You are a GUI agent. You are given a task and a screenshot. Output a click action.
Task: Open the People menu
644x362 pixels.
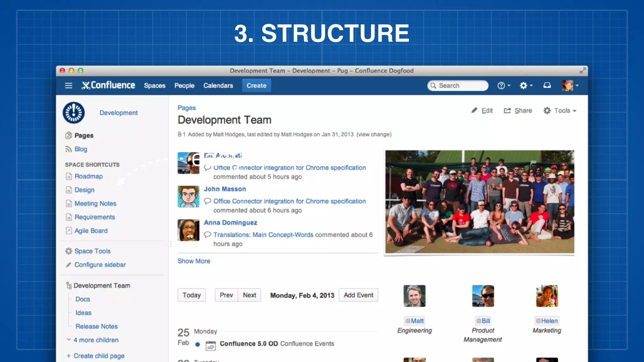[x=184, y=85]
